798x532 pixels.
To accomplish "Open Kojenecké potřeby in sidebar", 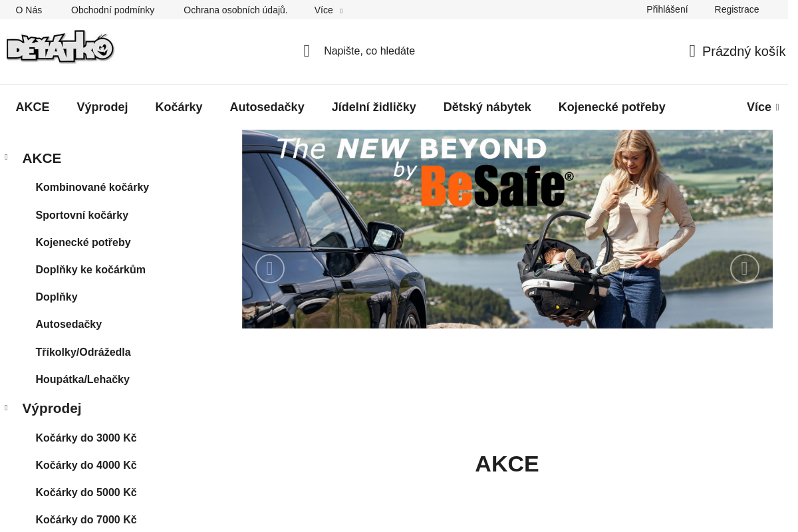I will (x=83, y=242).
